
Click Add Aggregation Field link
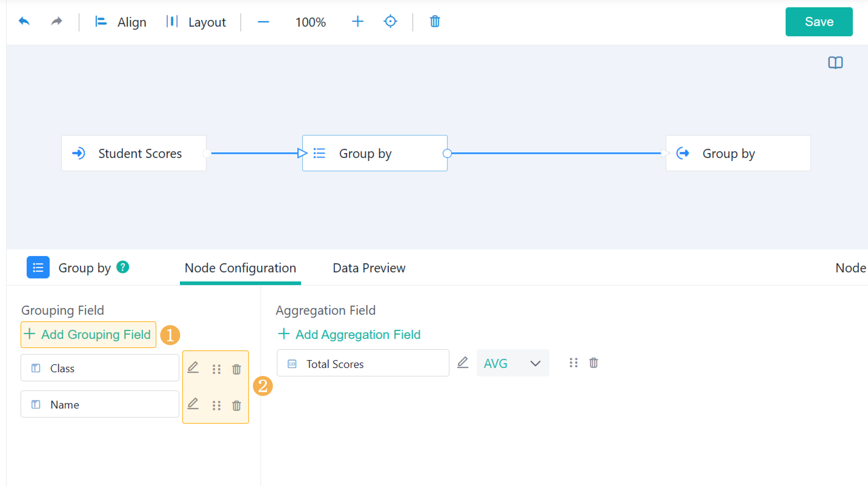[349, 334]
